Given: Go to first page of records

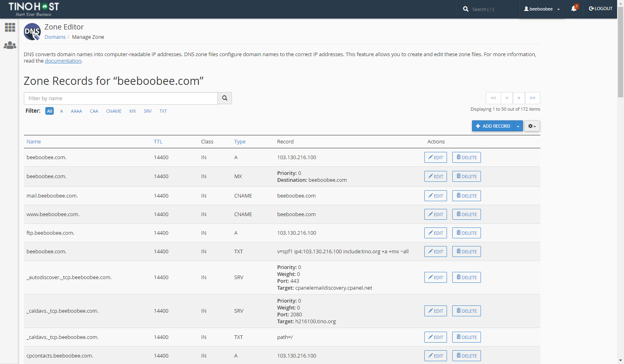Looking at the screenshot, I should pos(493,98).
